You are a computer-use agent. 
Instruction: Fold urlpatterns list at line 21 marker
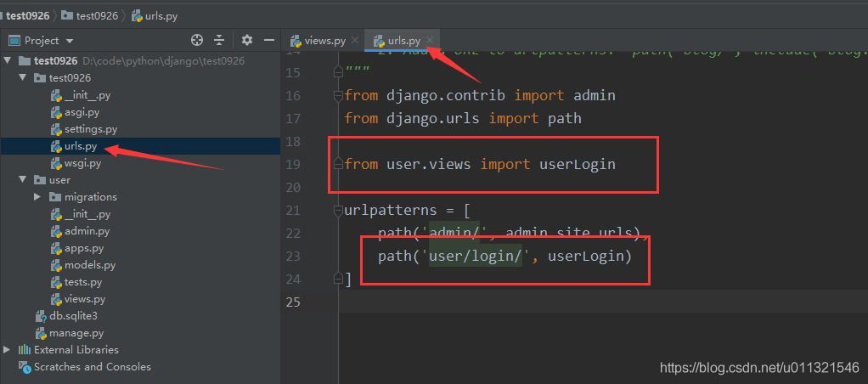click(338, 211)
